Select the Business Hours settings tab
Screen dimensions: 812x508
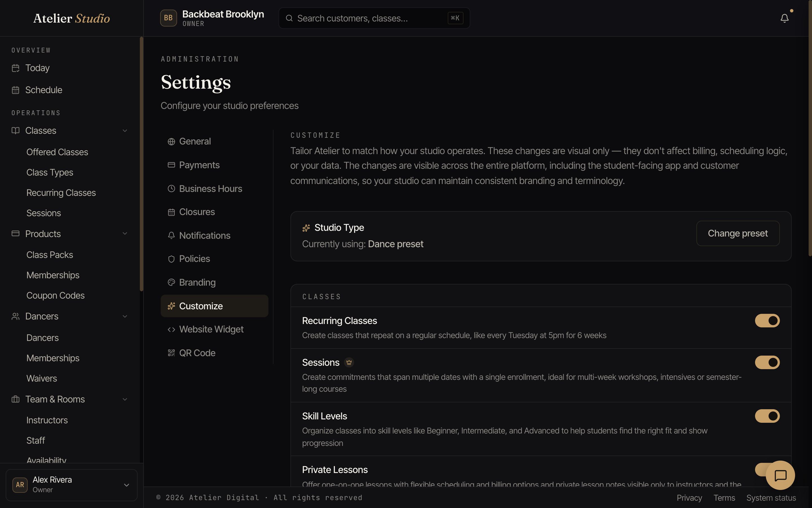click(x=214, y=189)
